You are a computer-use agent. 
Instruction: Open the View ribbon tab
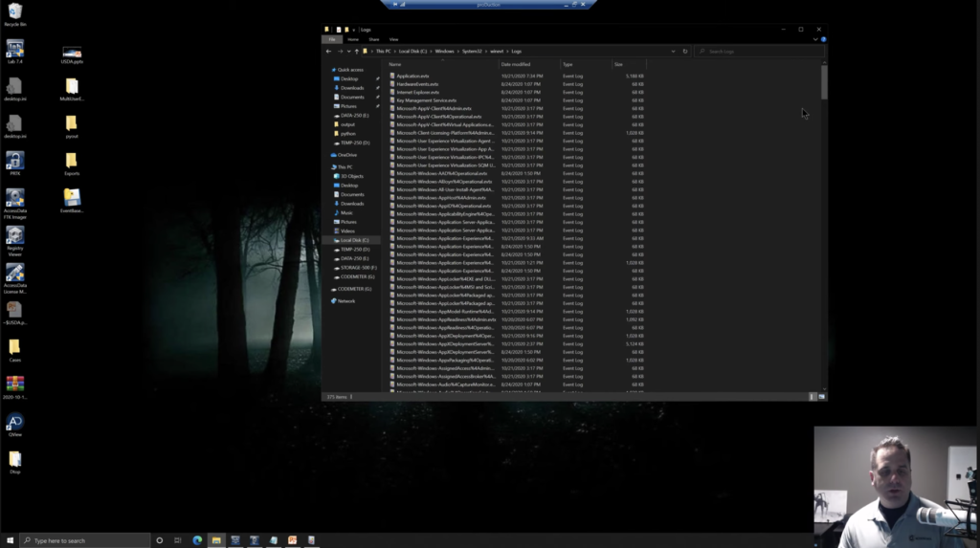[393, 39]
